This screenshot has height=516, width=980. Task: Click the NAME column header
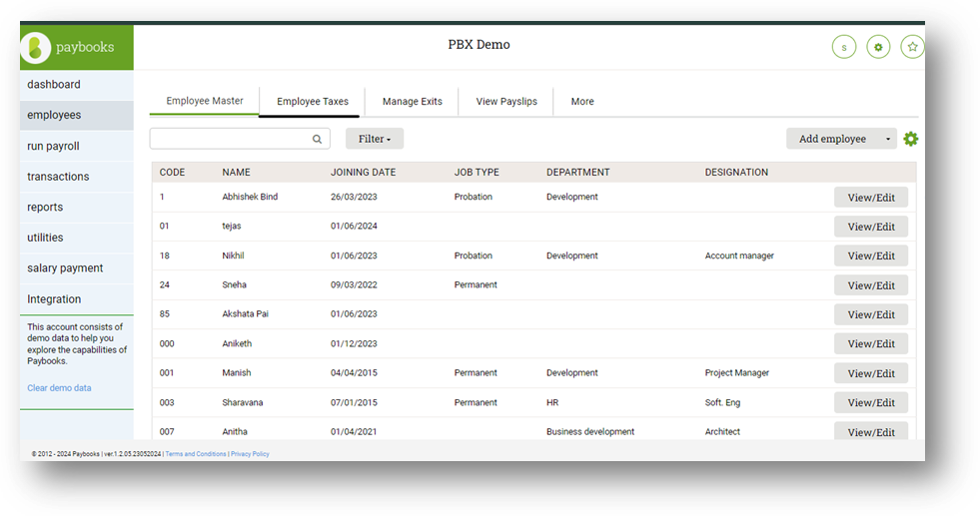(x=236, y=173)
